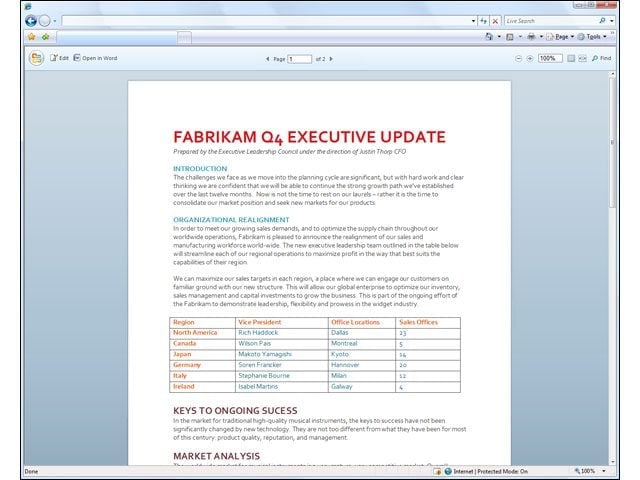Click the Feeds icon in command bar
The height and width of the screenshot is (480, 640).
(x=510, y=37)
